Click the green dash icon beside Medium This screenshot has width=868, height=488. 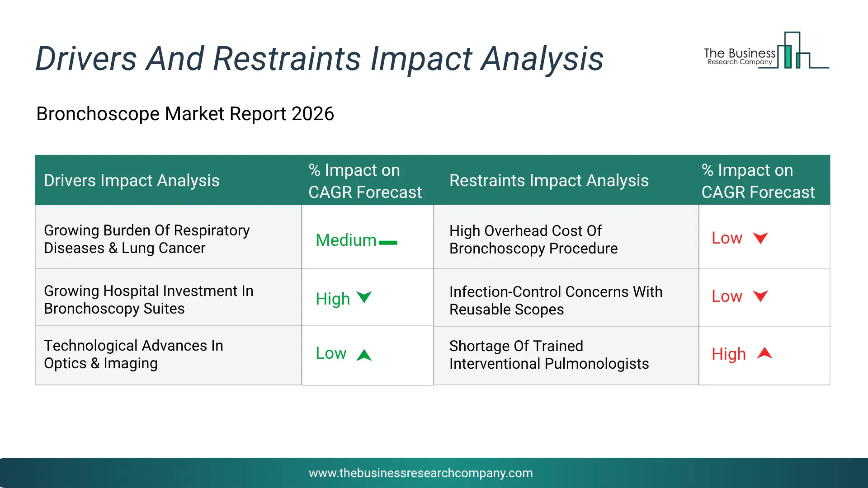[388, 243]
